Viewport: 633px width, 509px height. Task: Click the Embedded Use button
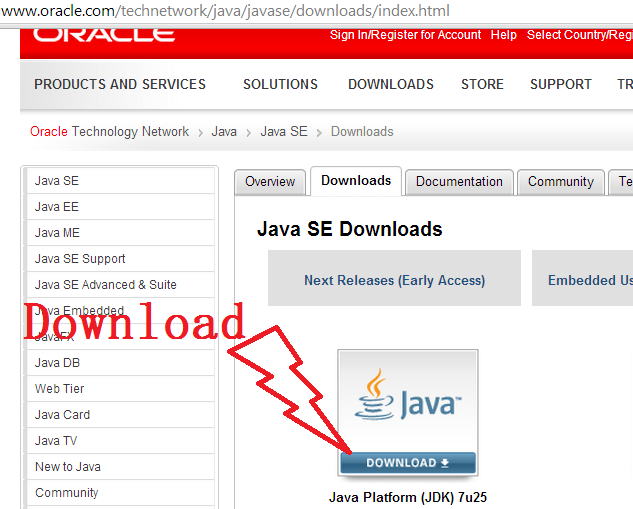[x=583, y=278]
